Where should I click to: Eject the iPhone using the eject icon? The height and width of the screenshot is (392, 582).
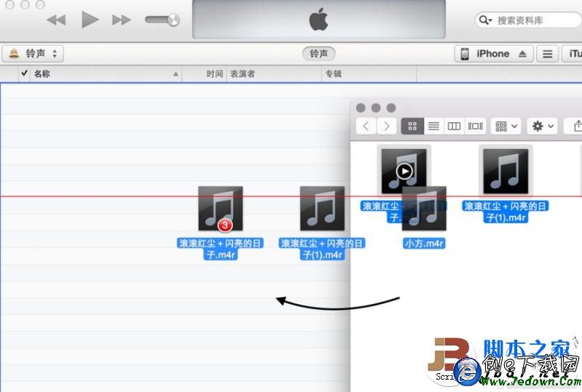pos(522,54)
